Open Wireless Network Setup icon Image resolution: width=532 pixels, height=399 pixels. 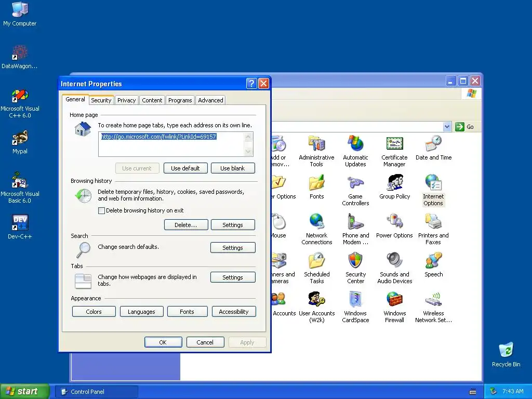[433, 307]
